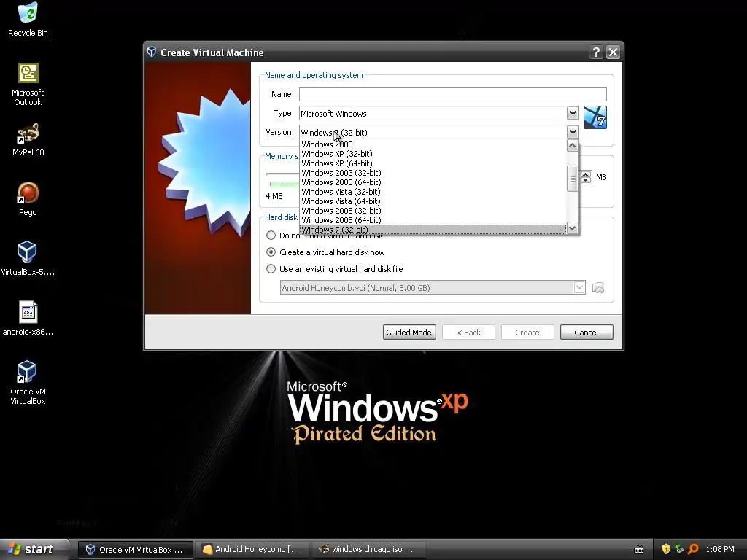Click the Back button
This screenshot has width=747, height=560.
[469, 332]
